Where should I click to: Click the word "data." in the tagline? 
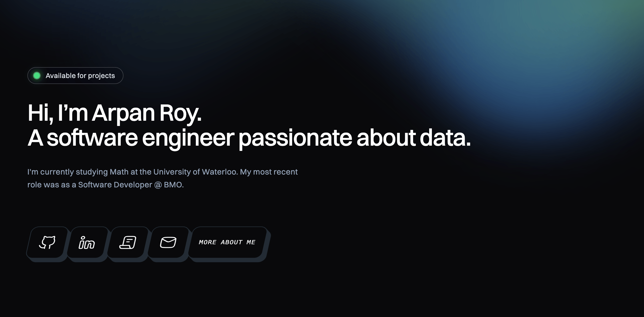(x=445, y=138)
